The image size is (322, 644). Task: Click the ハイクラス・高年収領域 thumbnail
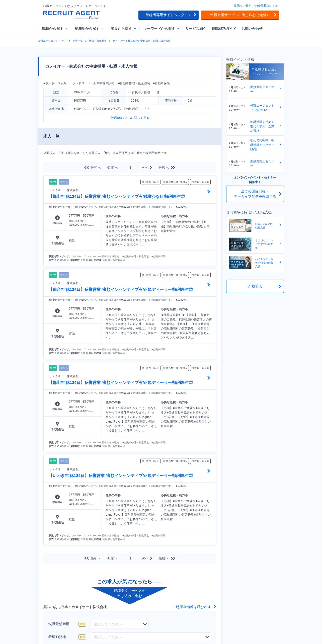point(240,263)
